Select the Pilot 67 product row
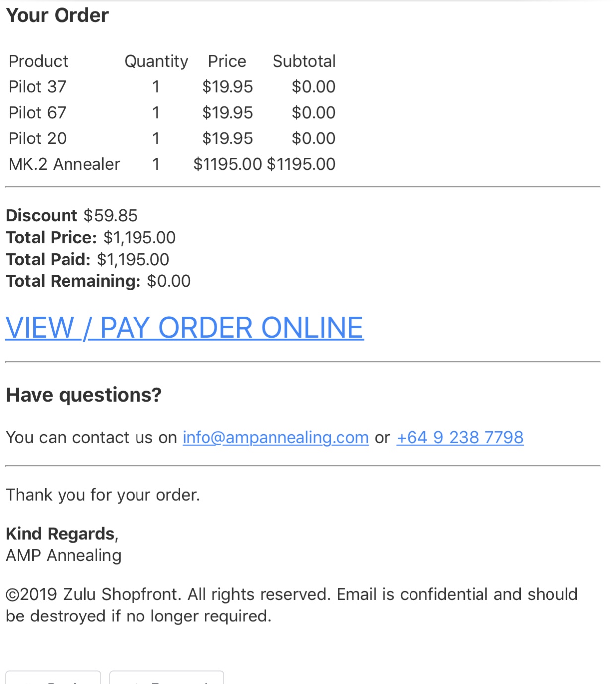Screen dimensions: 616x684 point(172,113)
